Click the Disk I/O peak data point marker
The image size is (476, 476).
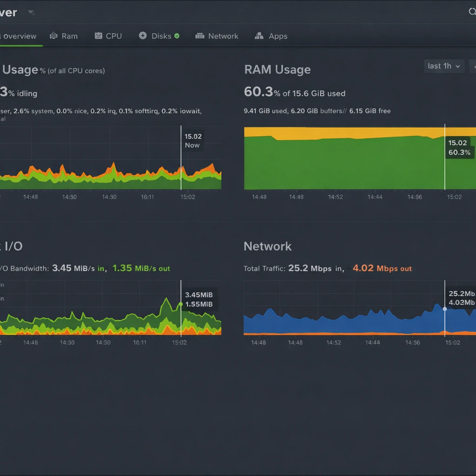(181, 304)
